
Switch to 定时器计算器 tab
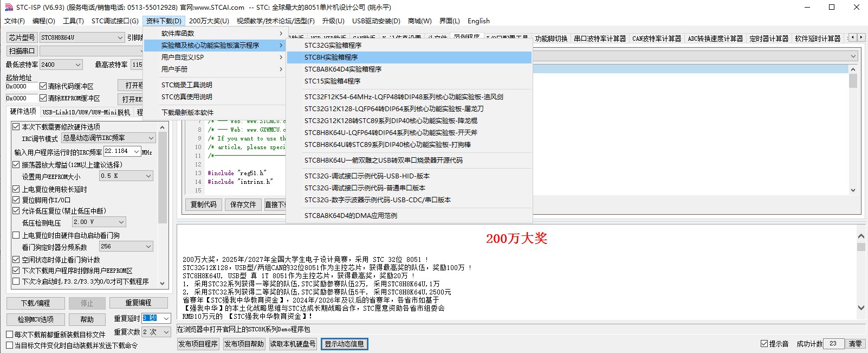(x=769, y=38)
